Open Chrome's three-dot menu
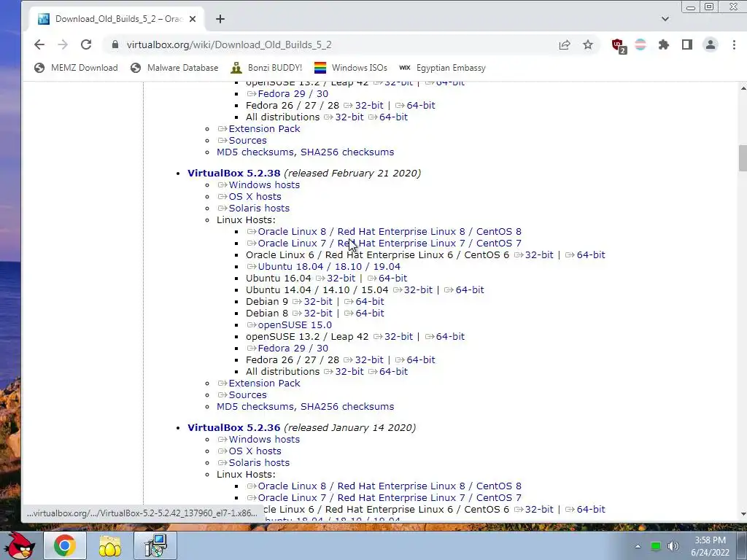 coord(734,44)
